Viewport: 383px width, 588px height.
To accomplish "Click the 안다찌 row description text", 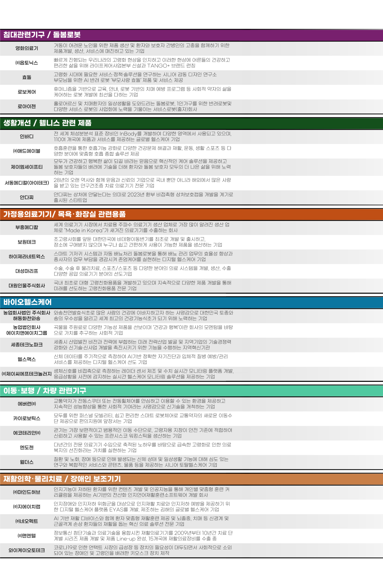I will pos(143,197).
